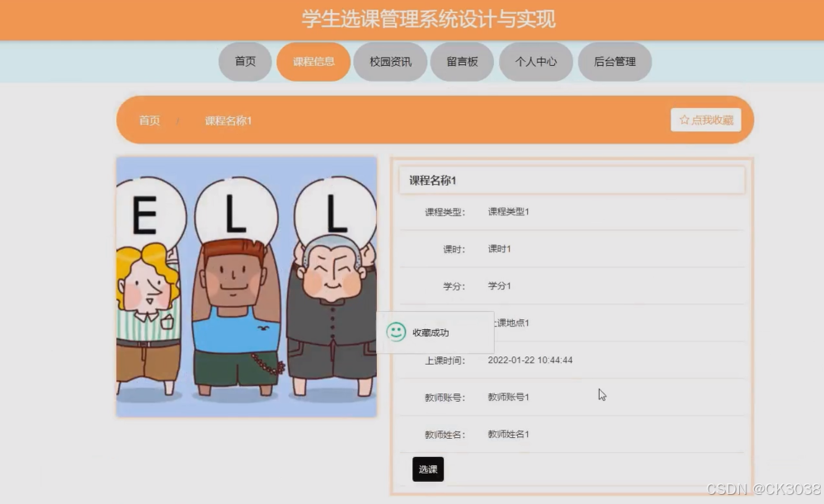Click the 教师姓名1 value

[508, 434]
